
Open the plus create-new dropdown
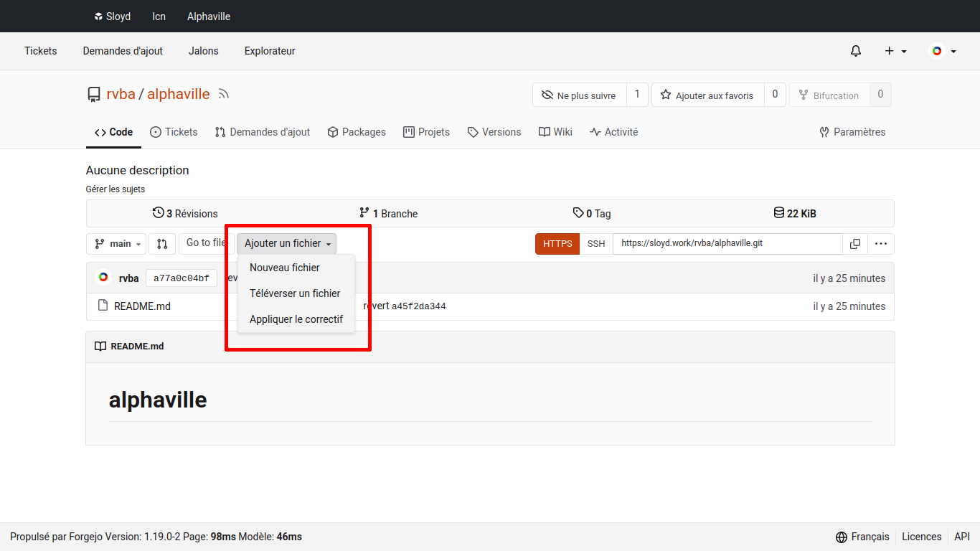point(895,51)
